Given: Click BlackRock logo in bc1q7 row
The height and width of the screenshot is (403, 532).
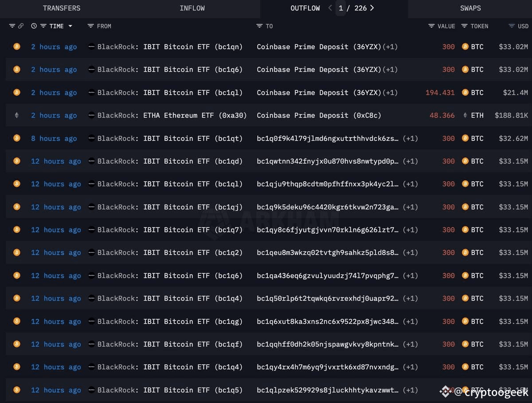Looking at the screenshot, I should 91,229.
